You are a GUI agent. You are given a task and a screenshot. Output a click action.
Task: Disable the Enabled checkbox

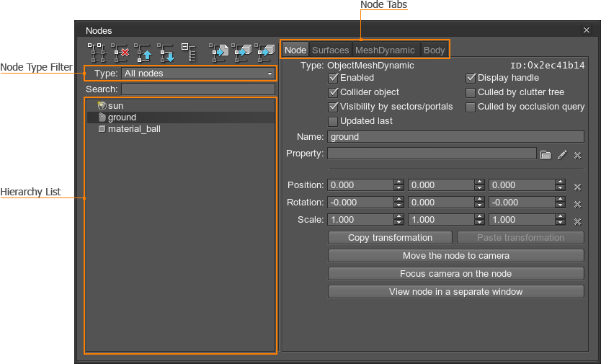pos(333,78)
